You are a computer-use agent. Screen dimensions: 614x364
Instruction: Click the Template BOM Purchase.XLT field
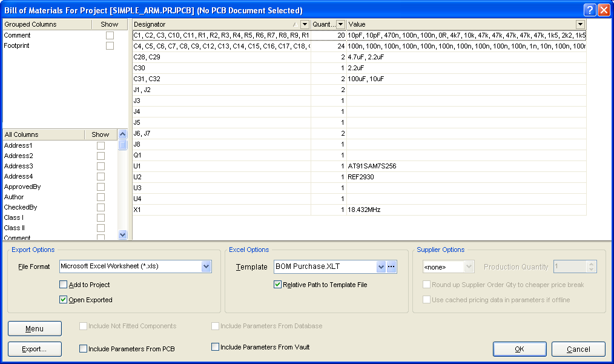pyautogui.click(x=325, y=267)
